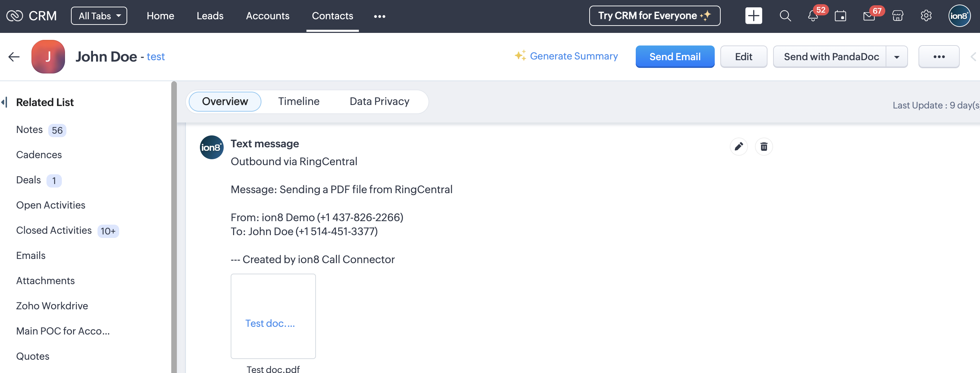Open Open Activities in Related List

(51, 205)
